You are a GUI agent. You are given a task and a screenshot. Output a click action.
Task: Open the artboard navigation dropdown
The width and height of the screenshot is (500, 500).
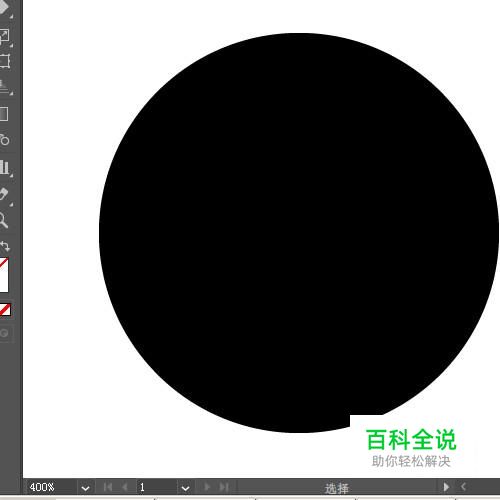pos(185,488)
